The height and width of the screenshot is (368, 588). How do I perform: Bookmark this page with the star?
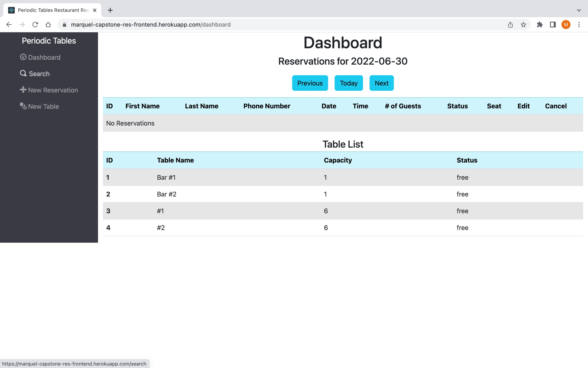523,25
